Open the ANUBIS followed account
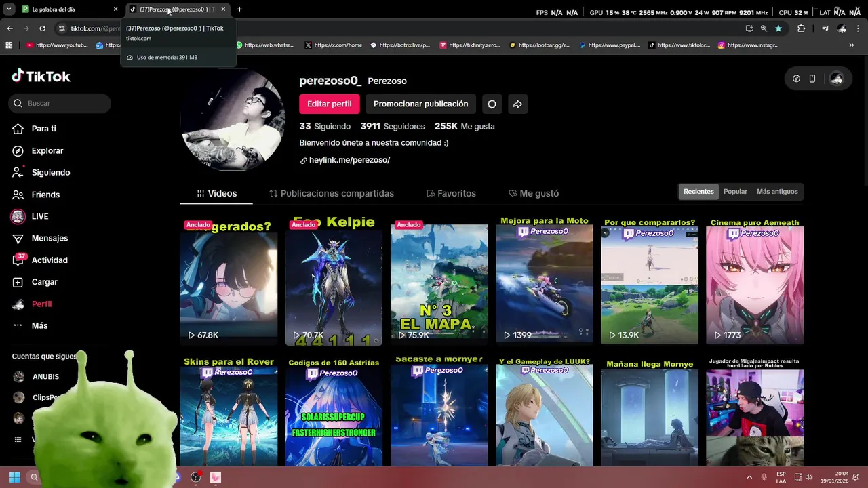This screenshot has height=488, width=868. point(45,377)
